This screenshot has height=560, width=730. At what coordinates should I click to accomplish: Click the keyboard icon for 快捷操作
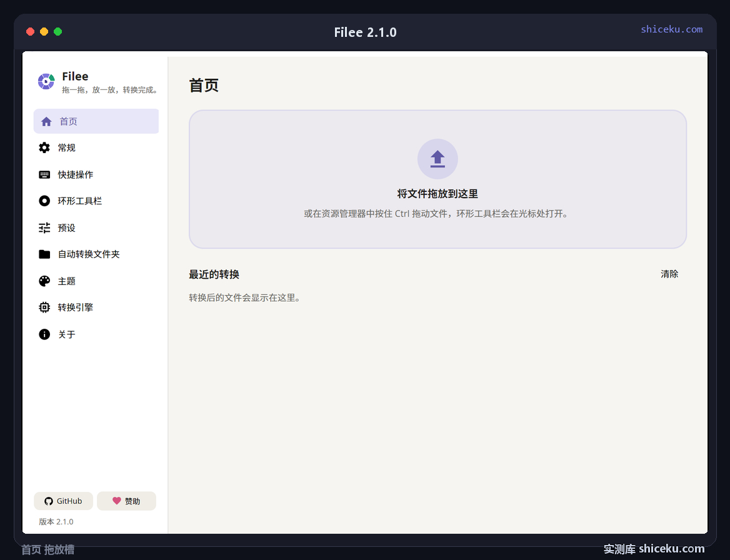tap(44, 174)
